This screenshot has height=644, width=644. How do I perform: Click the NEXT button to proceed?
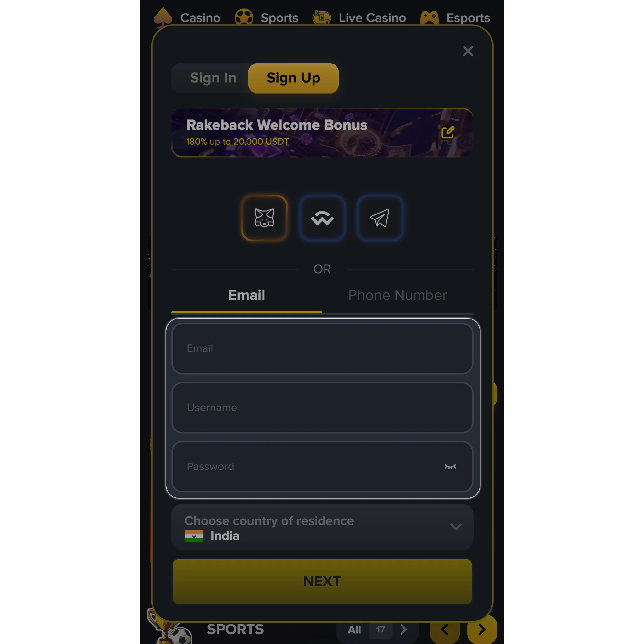322,581
